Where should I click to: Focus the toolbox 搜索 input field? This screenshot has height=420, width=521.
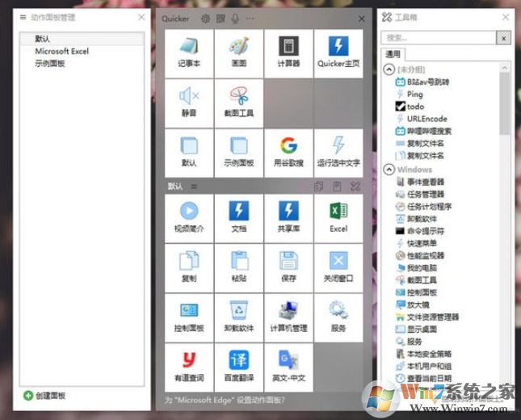point(439,38)
